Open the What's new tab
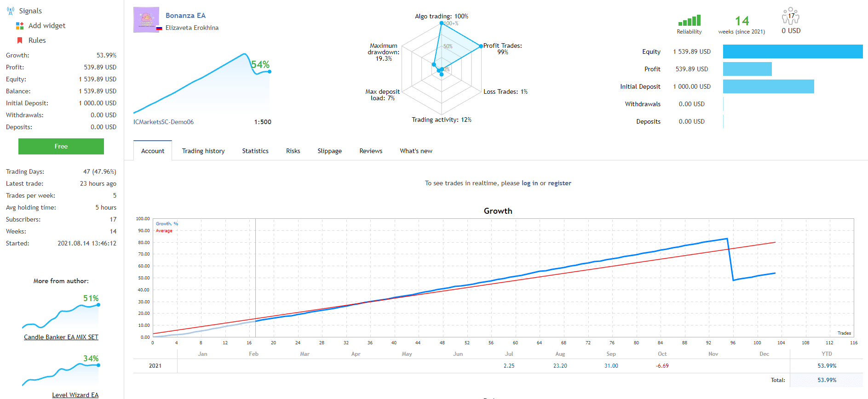The width and height of the screenshot is (868, 399). [x=416, y=151]
